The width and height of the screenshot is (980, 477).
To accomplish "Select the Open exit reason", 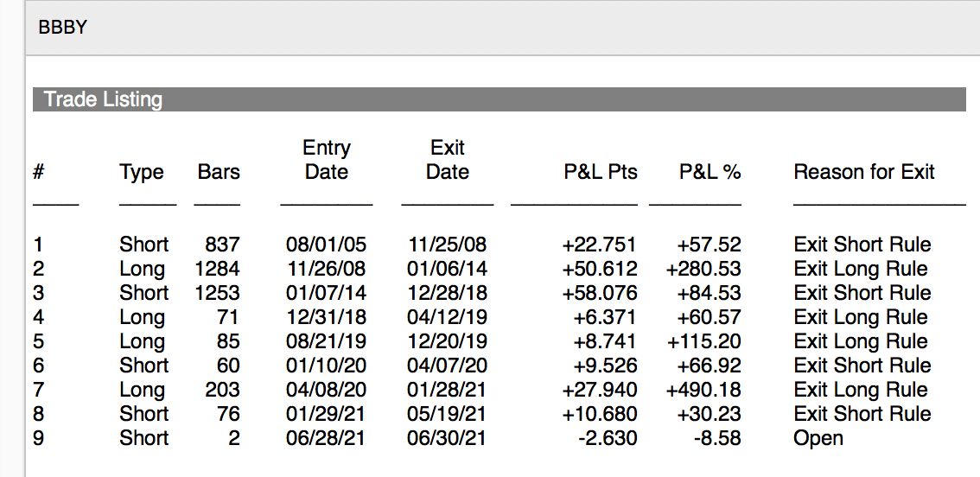I will click(x=818, y=438).
